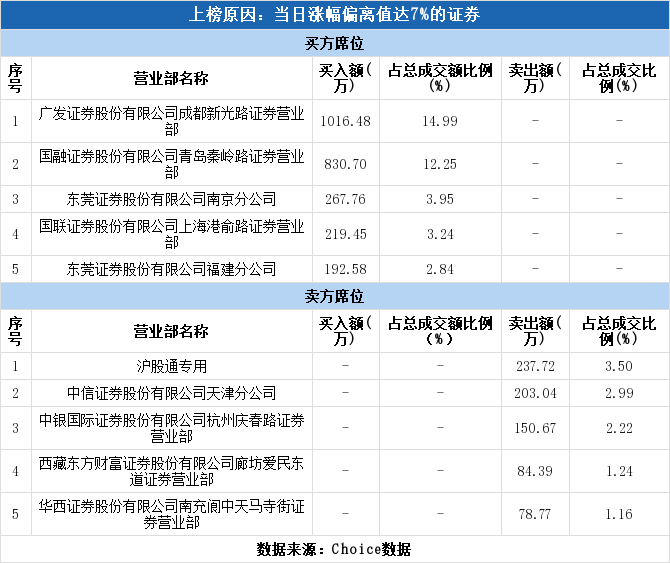
Task: Select the title 上榜原因：当日涨幅偏离值达7%的证券
Action: [335, 15]
